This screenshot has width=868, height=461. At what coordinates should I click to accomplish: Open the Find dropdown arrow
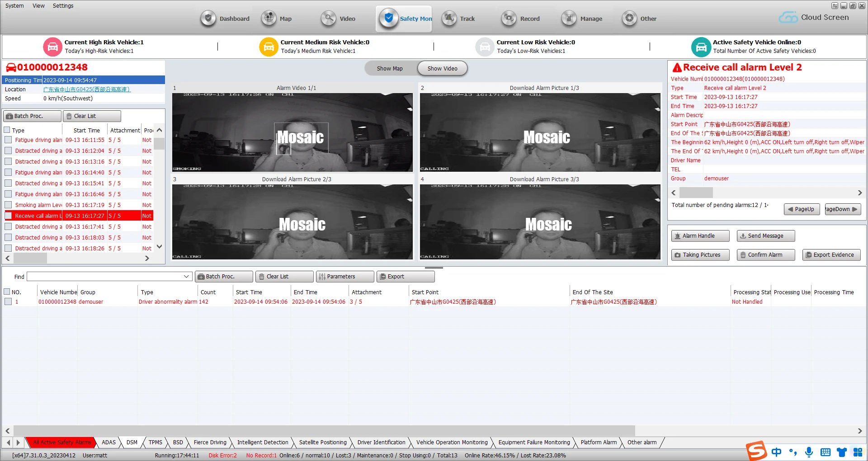click(186, 277)
